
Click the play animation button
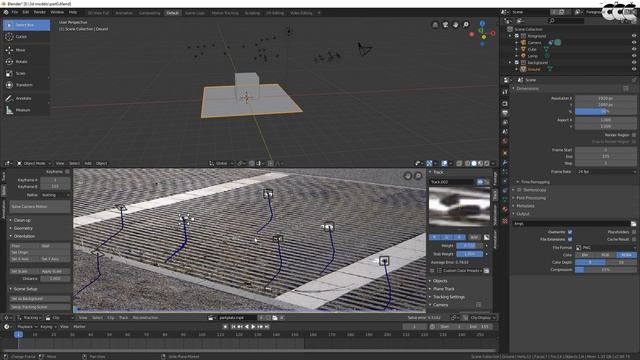tap(253, 327)
